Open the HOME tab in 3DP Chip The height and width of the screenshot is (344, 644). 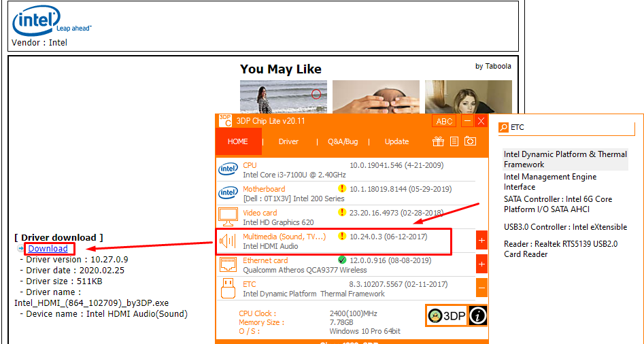pyautogui.click(x=238, y=141)
